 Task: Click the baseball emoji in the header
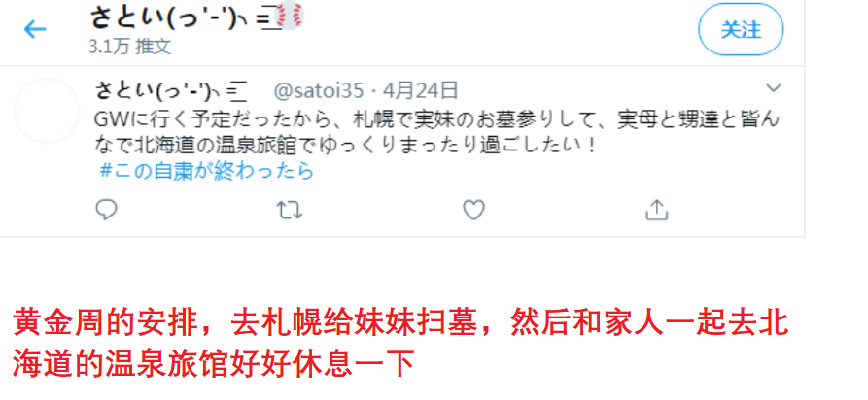pyautogui.click(x=289, y=15)
